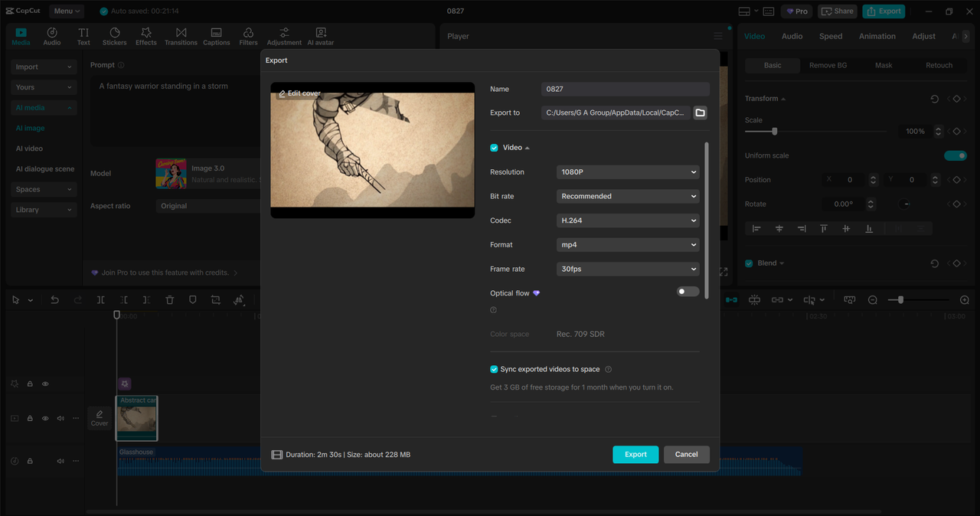Click the Captions toolbar icon
This screenshot has width=980, height=516.
point(217,35)
